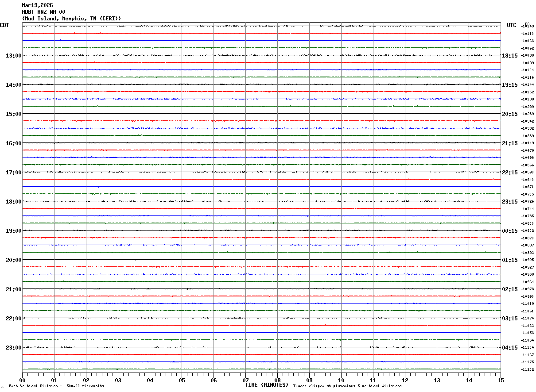Click the DC offset value -10925
Image resolution: width=536 pixels, height=392 pixels.
tap(528, 260)
